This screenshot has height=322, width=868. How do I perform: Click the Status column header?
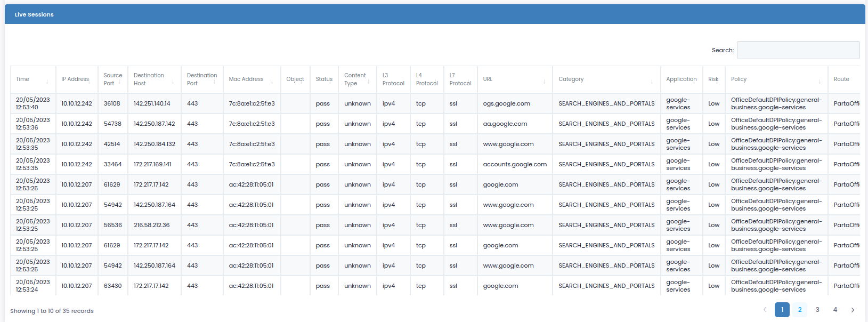323,79
